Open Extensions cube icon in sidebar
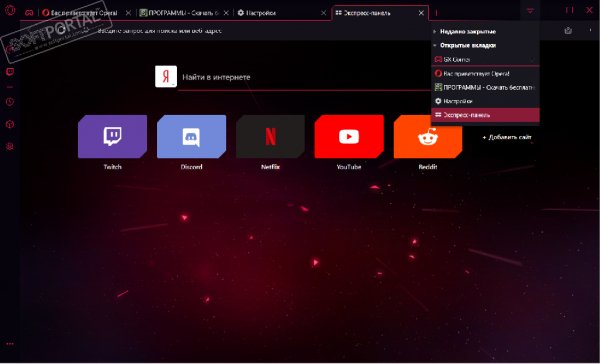Image resolution: width=600 pixels, height=364 pixels. click(10, 124)
